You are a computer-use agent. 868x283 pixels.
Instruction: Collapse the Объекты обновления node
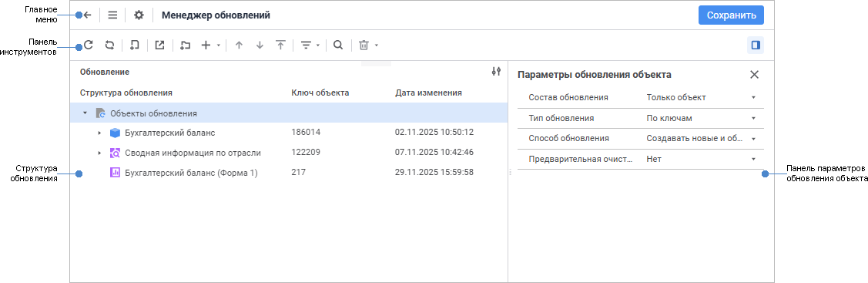tap(85, 113)
